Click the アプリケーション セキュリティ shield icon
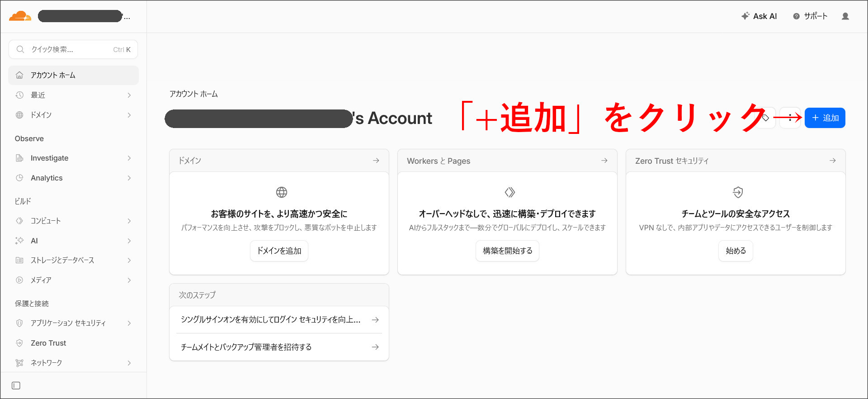 (19, 323)
